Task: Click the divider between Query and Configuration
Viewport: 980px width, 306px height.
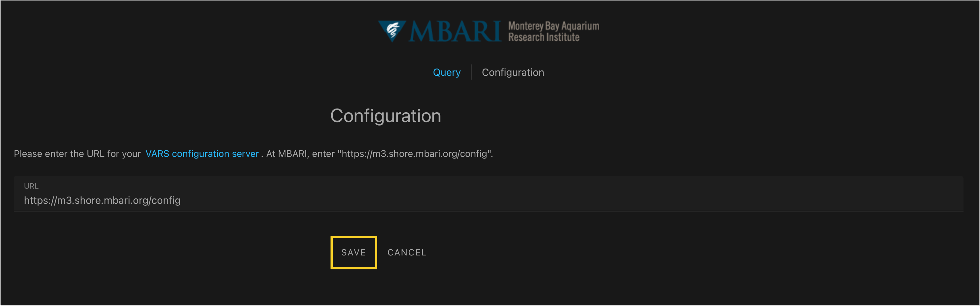Action: pos(471,72)
